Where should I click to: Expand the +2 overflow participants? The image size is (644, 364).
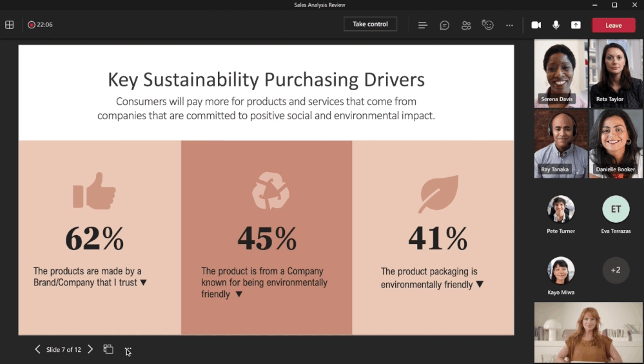616,270
